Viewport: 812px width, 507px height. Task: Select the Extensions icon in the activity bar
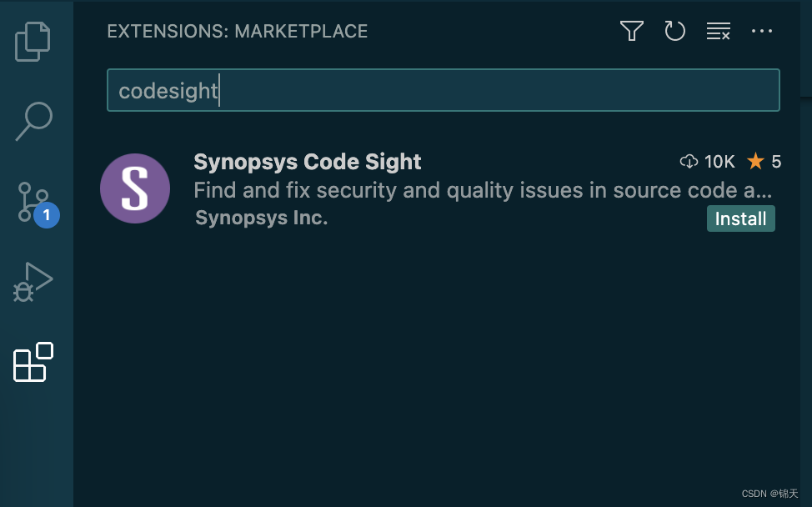pos(33,362)
